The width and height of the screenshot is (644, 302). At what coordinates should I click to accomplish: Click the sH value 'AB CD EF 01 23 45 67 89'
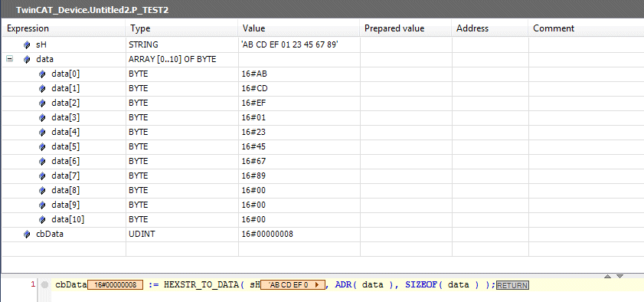coord(290,44)
